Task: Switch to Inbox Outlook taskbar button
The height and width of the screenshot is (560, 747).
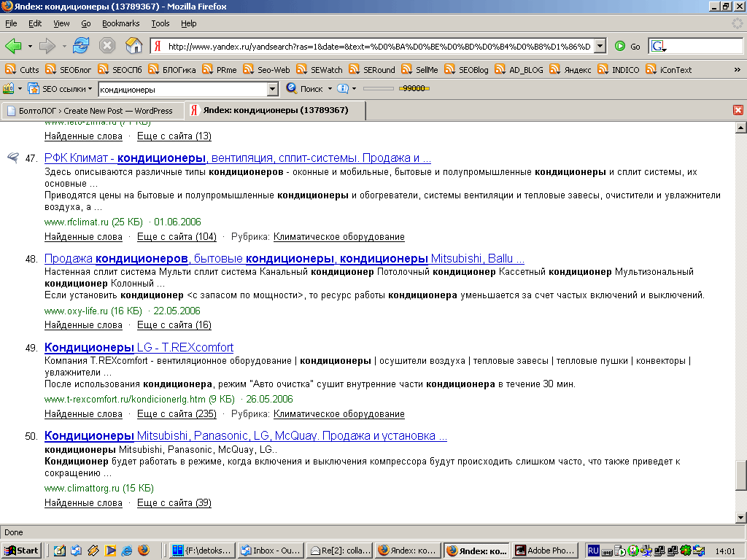Action: pyautogui.click(x=270, y=551)
